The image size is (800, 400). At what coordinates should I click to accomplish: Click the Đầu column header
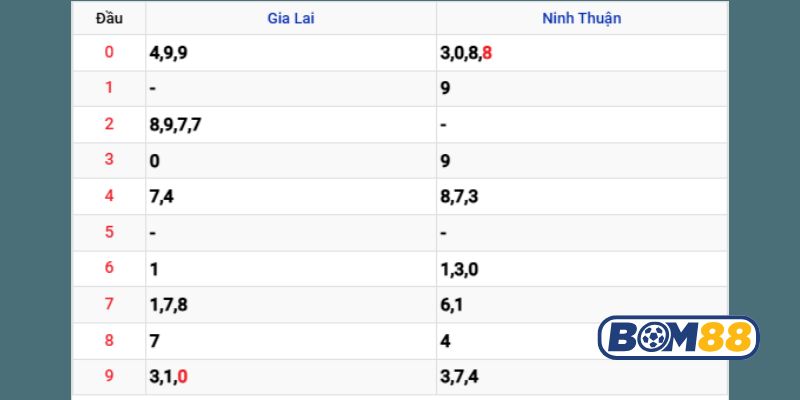pos(109,18)
